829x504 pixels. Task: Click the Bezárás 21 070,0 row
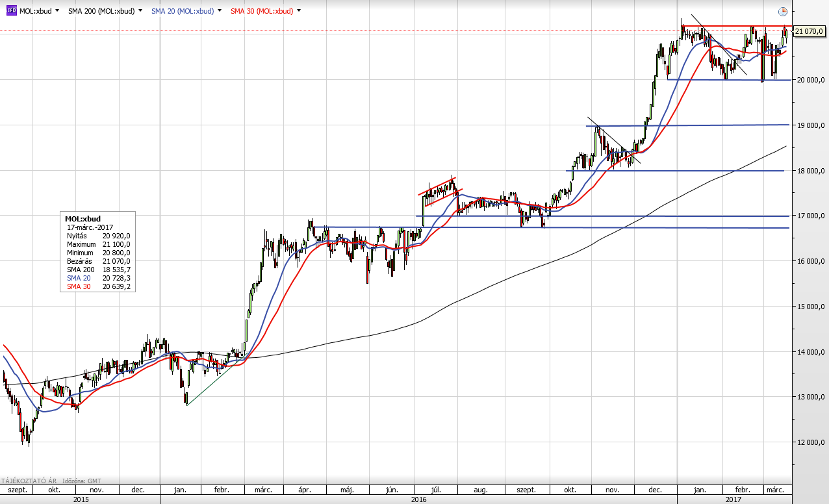(x=99, y=261)
